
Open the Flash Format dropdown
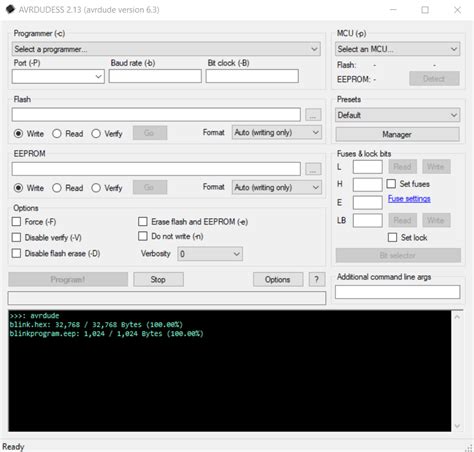tap(277, 133)
